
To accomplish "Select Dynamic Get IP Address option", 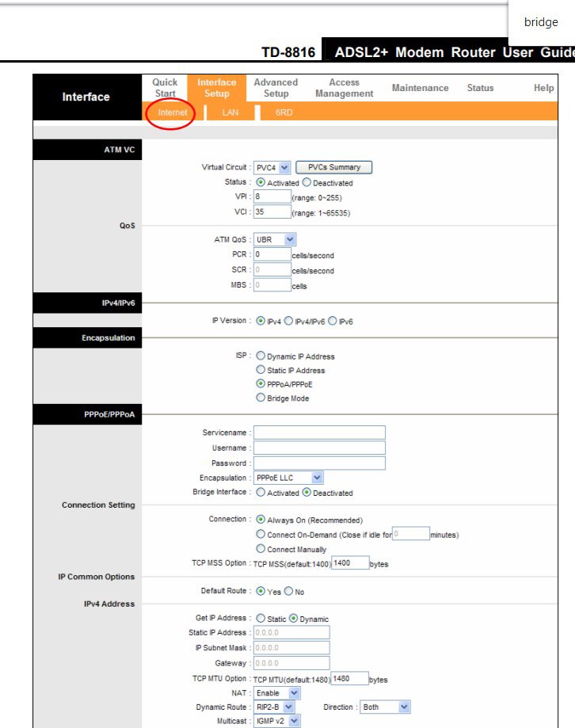I will [293, 619].
